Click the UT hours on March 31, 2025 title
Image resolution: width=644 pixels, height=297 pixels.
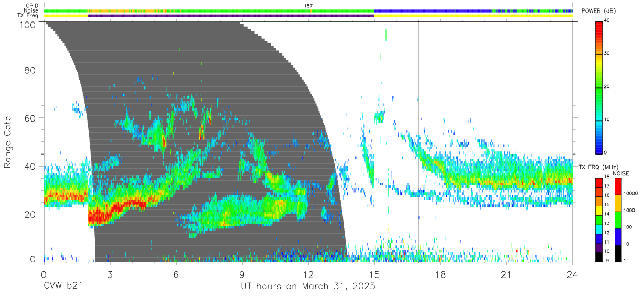308,287
